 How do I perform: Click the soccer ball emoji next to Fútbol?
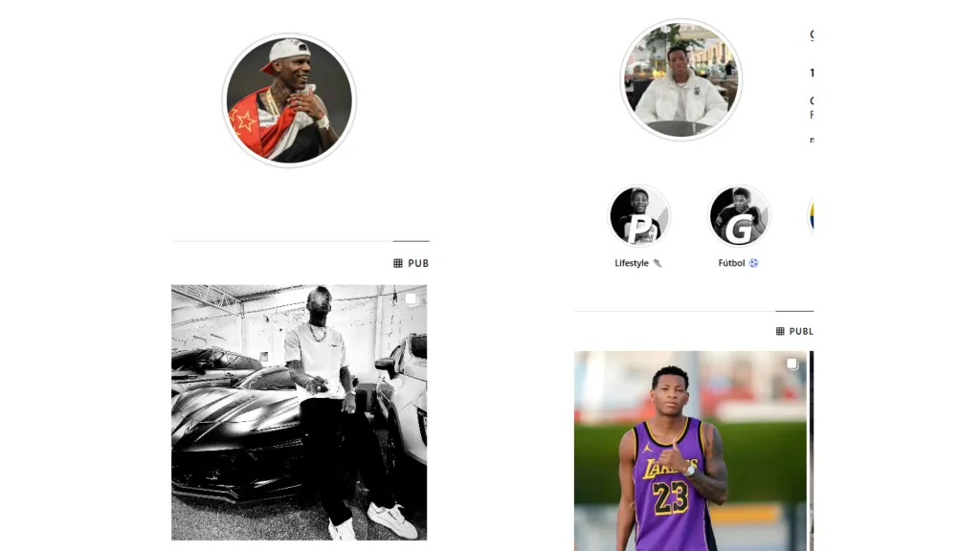point(754,263)
